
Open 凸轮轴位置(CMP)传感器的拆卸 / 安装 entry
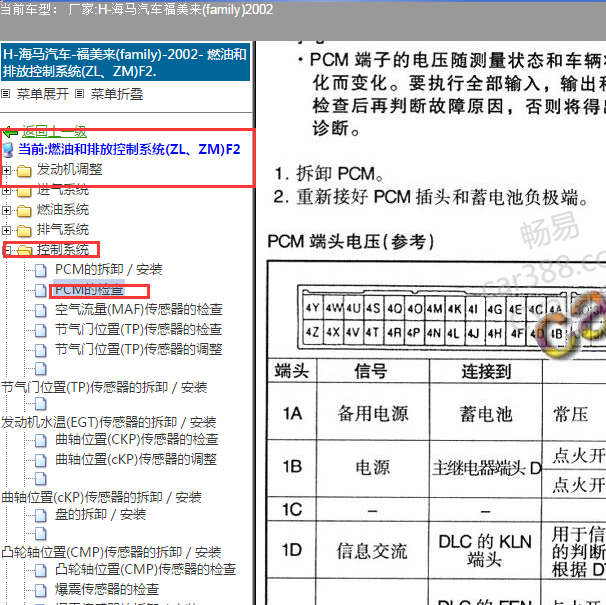pyautogui.click(x=111, y=552)
